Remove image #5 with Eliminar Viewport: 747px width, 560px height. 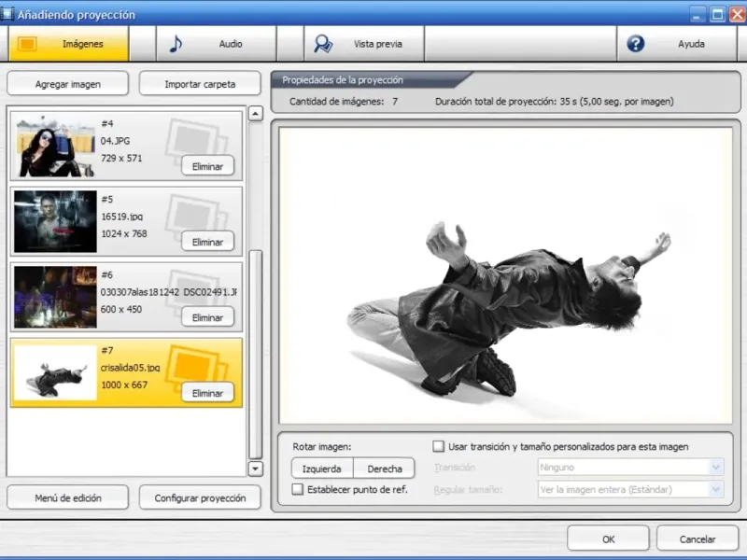click(207, 242)
